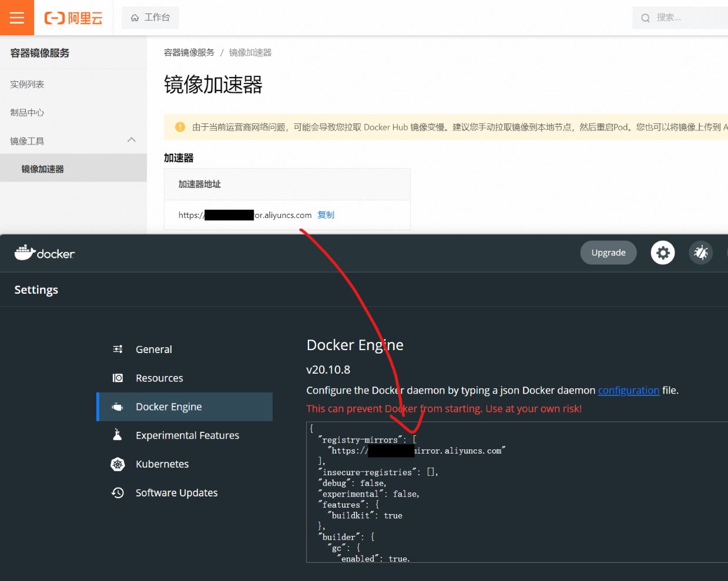
Task: Click the Software Updates clock icon
Action: (118, 493)
